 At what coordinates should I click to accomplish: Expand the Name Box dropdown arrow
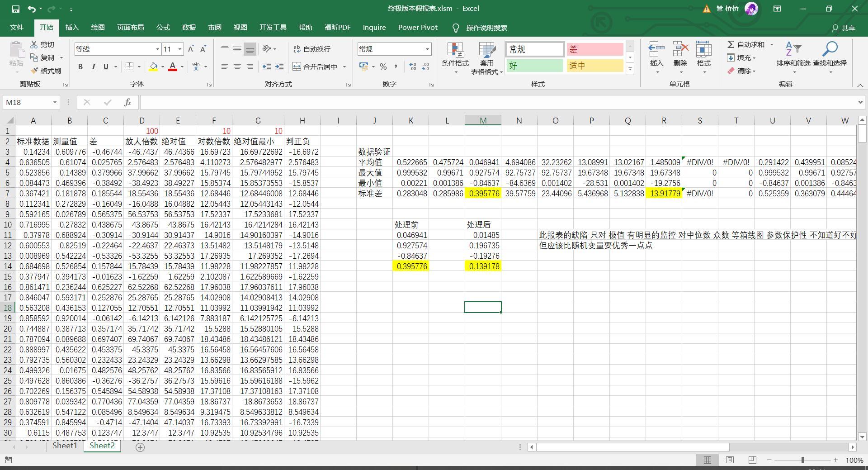click(55, 102)
